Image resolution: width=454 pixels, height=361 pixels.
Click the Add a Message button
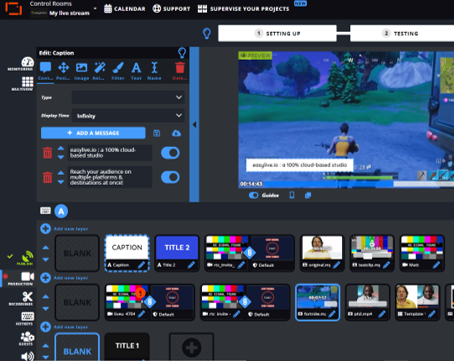click(93, 133)
